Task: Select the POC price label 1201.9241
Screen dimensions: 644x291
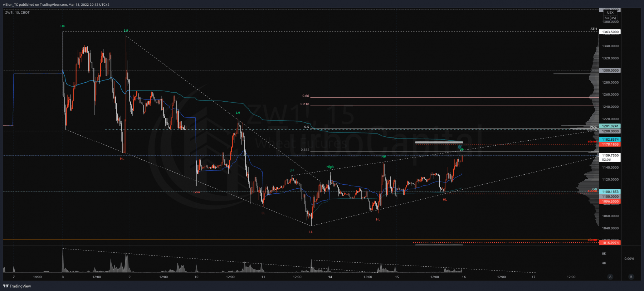Action: 610,126
